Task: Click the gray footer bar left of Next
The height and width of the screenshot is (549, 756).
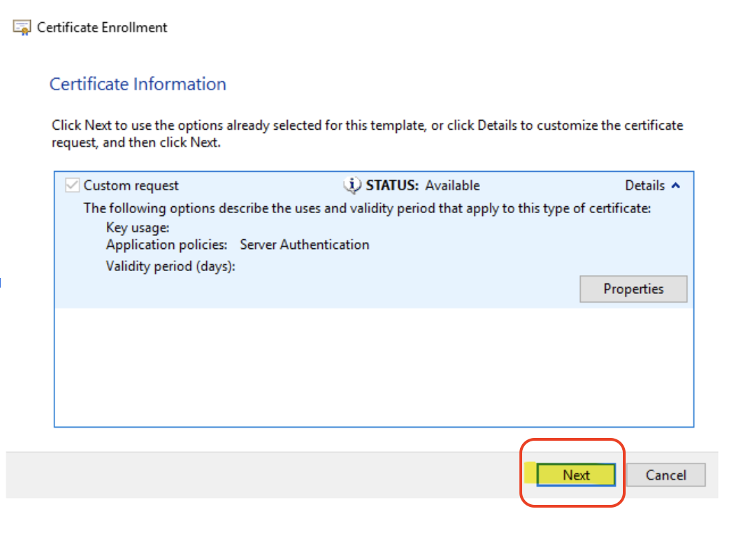Action: pos(262,475)
